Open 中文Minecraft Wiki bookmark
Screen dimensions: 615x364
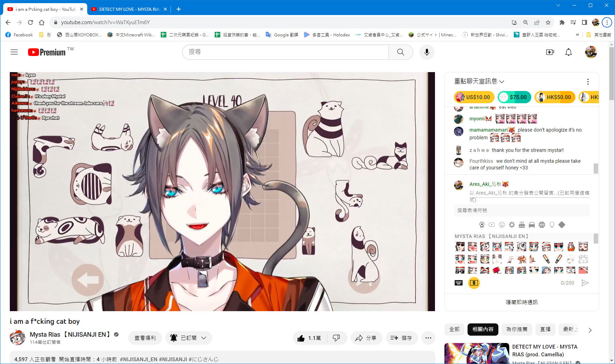[x=131, y=35]
